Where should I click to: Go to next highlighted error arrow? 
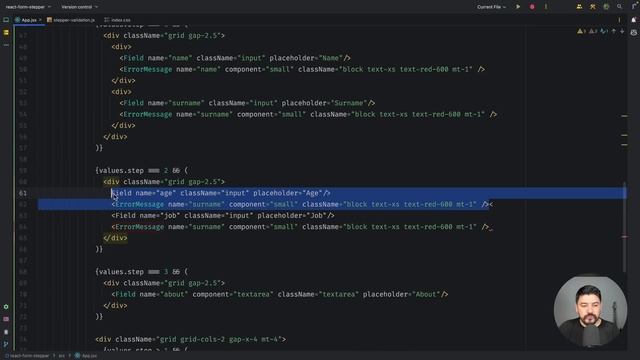pos(622,31)
